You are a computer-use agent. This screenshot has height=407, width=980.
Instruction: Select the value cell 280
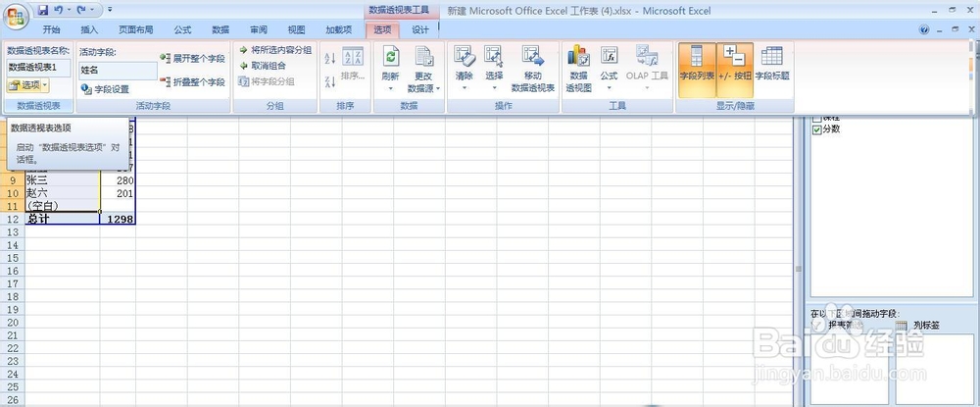click(118, 180)
